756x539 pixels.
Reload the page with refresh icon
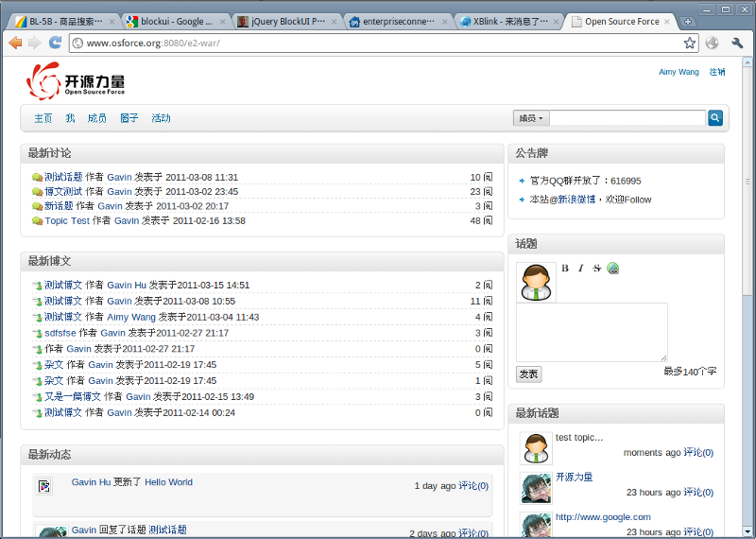tap(55, 43)
